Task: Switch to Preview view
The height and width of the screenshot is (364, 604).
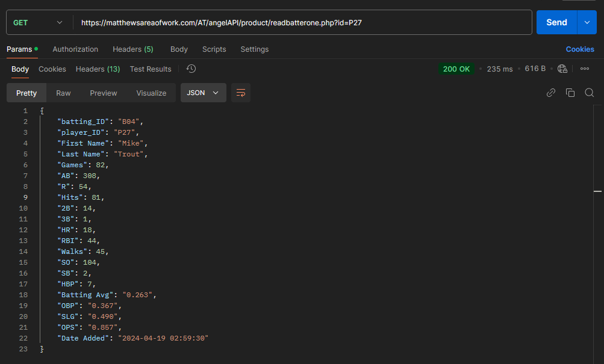Action: click(x=103, y=93)
